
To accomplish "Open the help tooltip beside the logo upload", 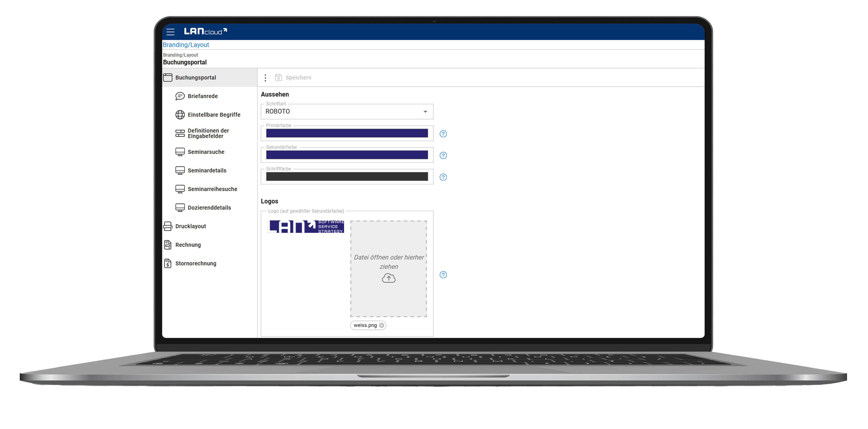I will 443,275.
